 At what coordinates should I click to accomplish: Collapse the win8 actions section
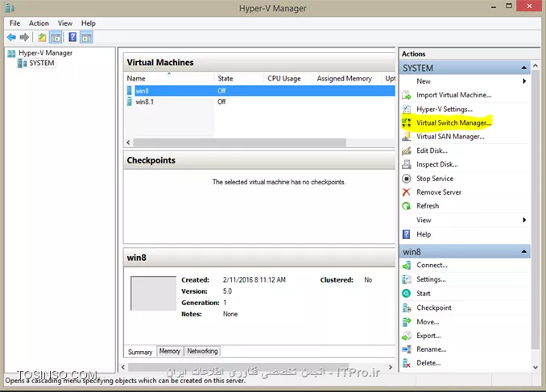tap(524, 252)
